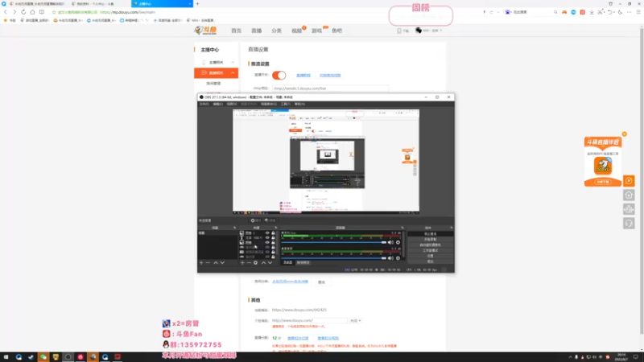Adjust top mixer channel volume slider

[x=333, y=243]
